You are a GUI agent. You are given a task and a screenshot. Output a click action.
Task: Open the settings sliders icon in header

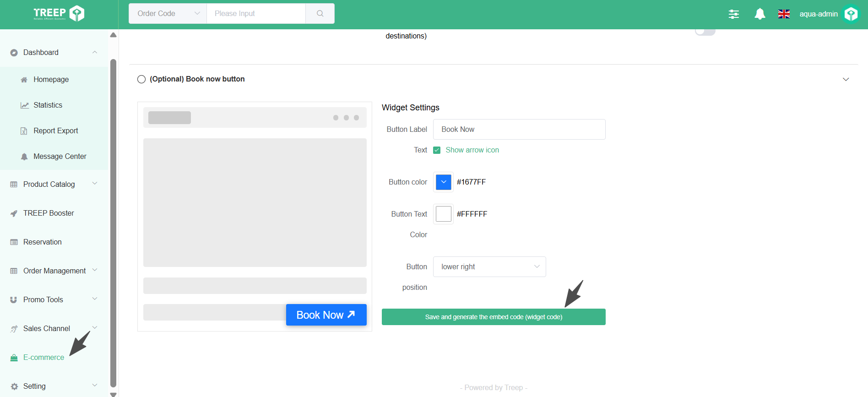coord(734,14)
